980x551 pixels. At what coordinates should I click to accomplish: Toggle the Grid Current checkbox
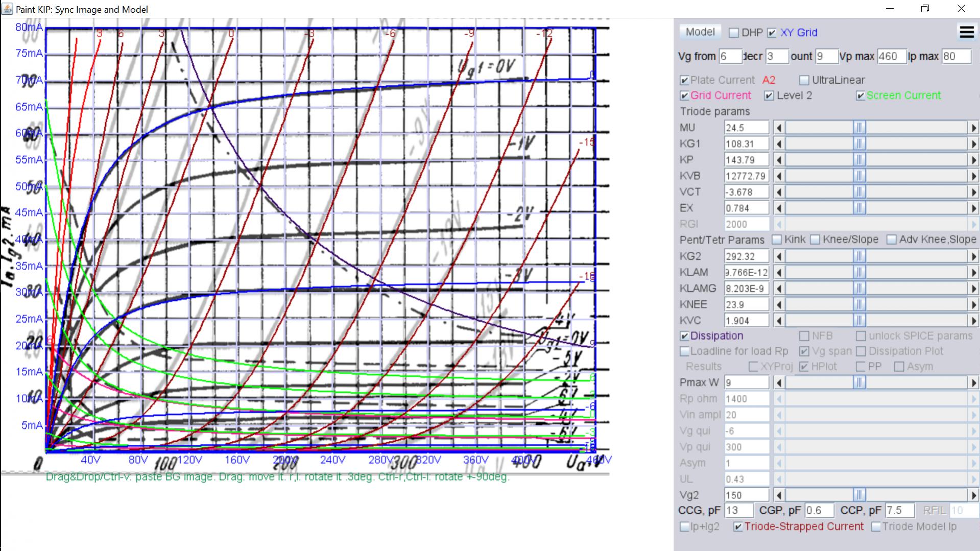(685, 95)
